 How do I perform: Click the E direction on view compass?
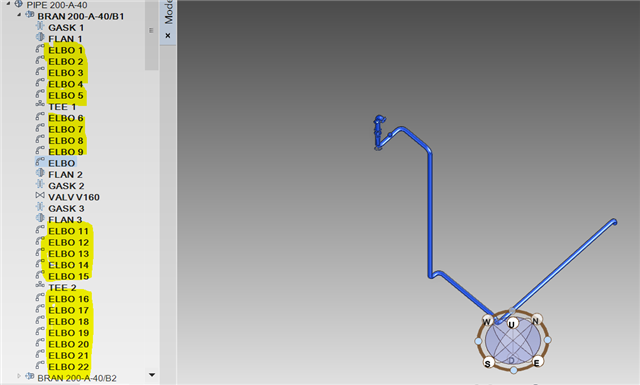click(537, 362)
